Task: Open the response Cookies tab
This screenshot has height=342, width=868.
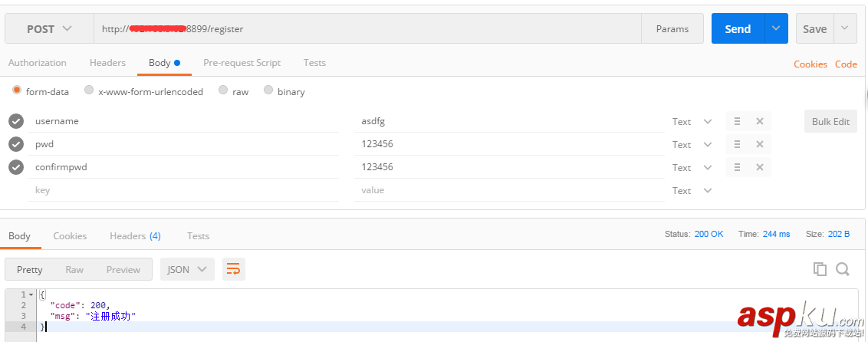Action: coord(70,236)
